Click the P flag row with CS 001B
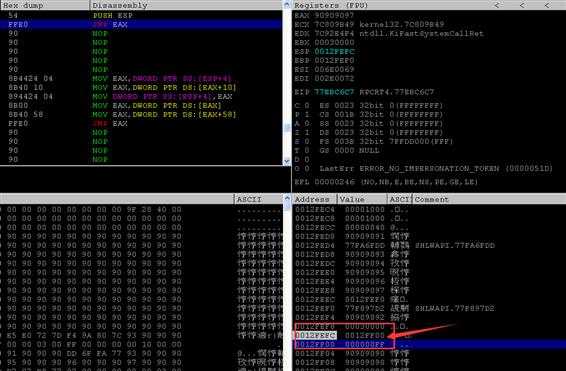566x371 pixels. (x=369, y=115)
